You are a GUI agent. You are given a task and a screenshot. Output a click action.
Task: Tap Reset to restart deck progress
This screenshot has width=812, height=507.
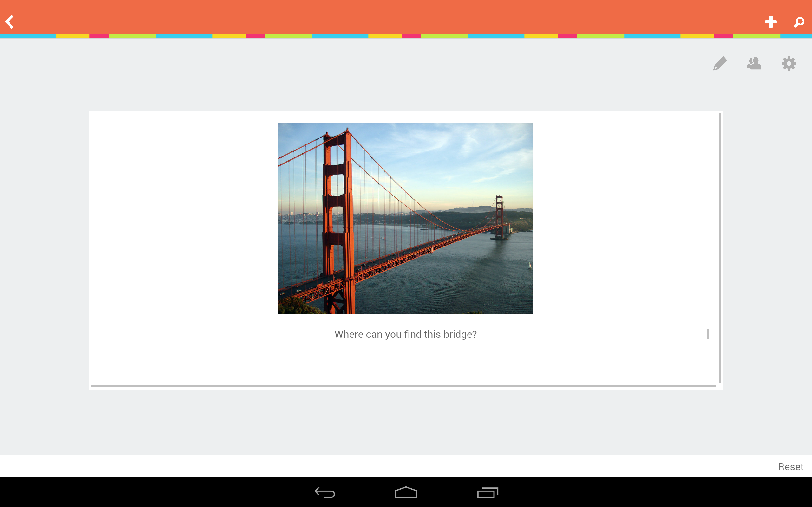790,466
